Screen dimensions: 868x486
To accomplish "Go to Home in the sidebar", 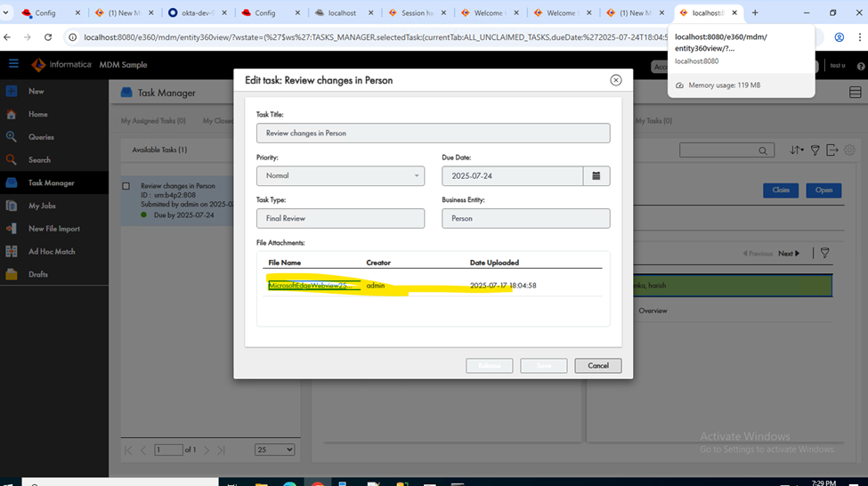I will click(x=37, y=114).
